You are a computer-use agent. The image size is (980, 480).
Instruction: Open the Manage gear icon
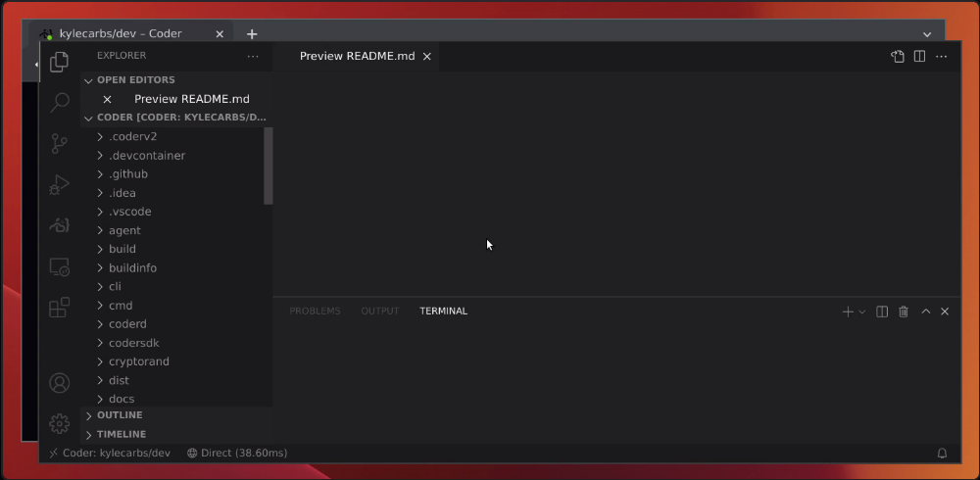[x=60, y=424]
